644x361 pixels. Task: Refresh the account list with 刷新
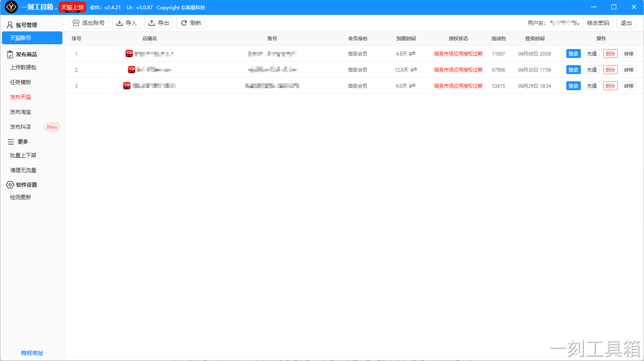click(x=191, y=23)
